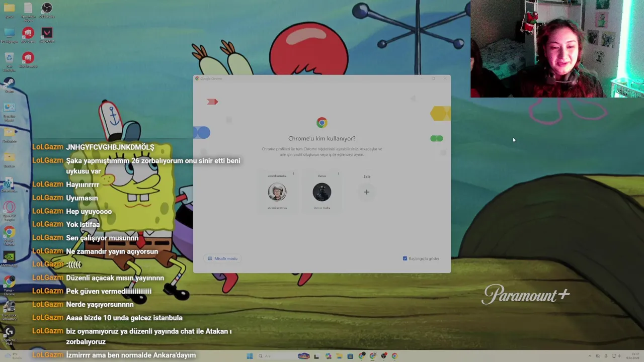The image size is (644, 362).
Task: Open Misafir modu guest mode
Action: pos(222,258)
